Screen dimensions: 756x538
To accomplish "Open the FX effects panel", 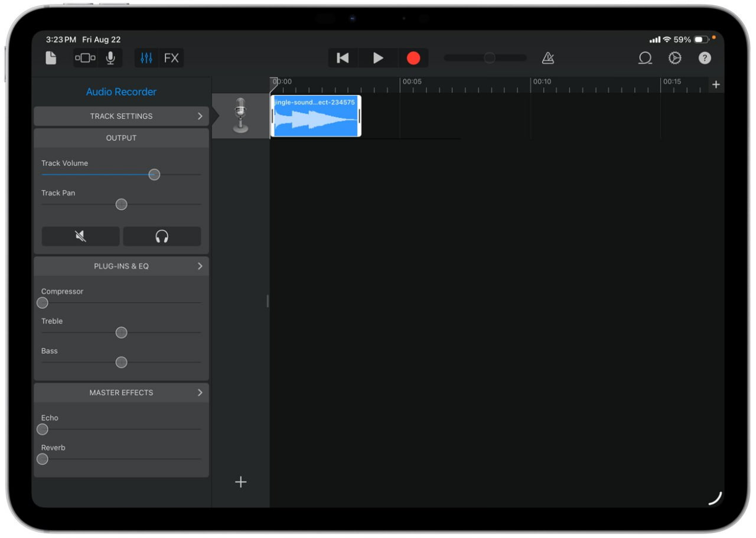I will pos(171,58).
